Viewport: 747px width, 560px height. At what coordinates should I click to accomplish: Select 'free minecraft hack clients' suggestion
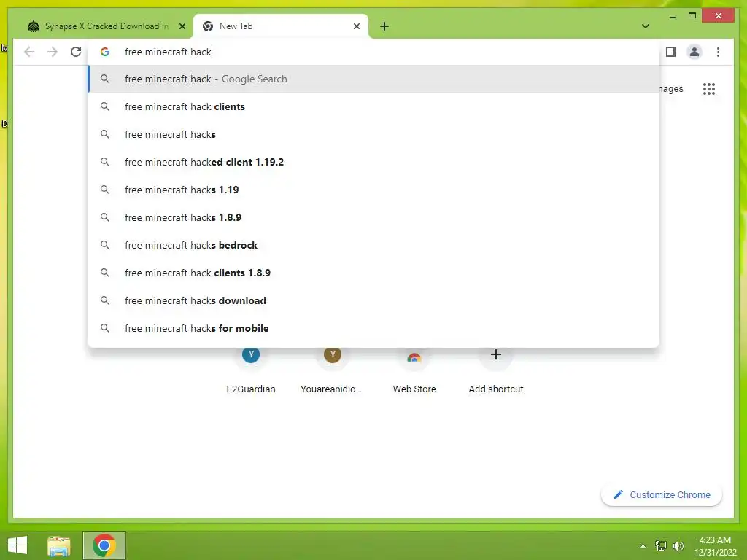[x=374, y=106]
